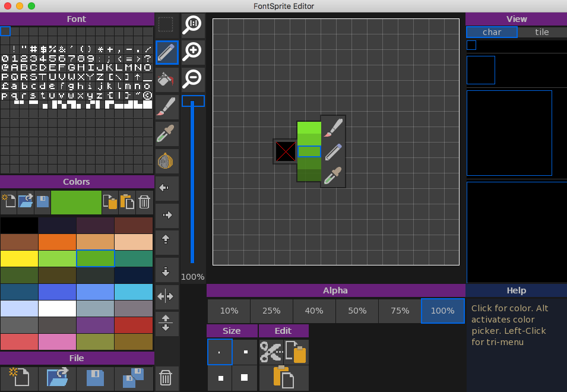
Task: Open a font file from File panel
Action: pos(57,378)
